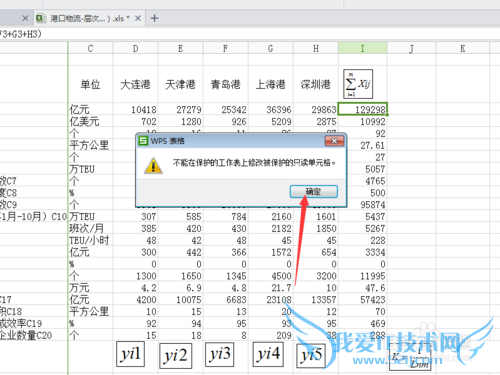Click the WPS green S dialog icon
This screenshot has width=500, height=375.
pyautogui.click(x=143, y=141)
